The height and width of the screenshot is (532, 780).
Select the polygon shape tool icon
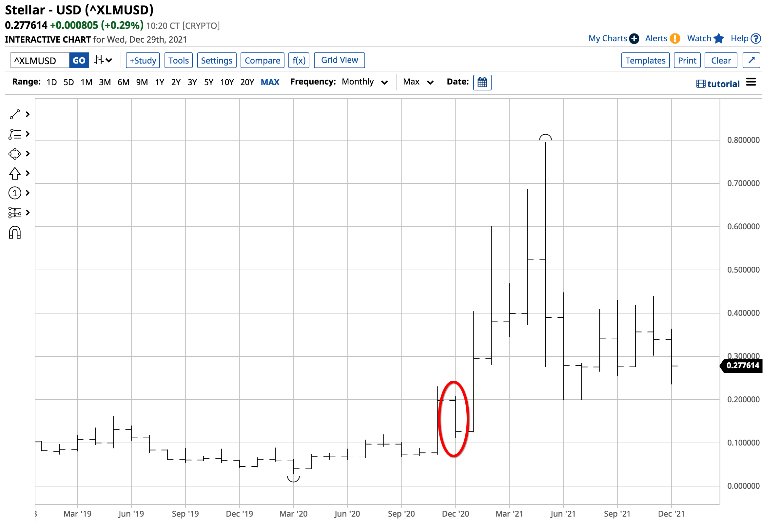pyautogui.click(x=15, y=154)
